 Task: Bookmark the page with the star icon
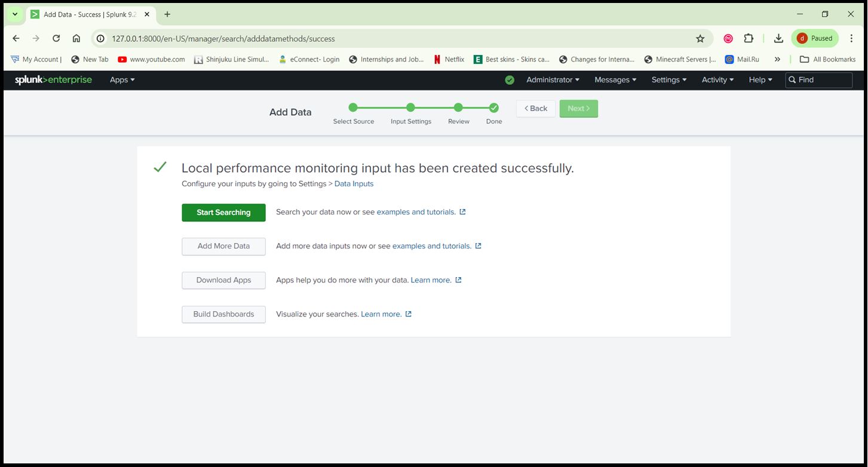pos(700,38)
